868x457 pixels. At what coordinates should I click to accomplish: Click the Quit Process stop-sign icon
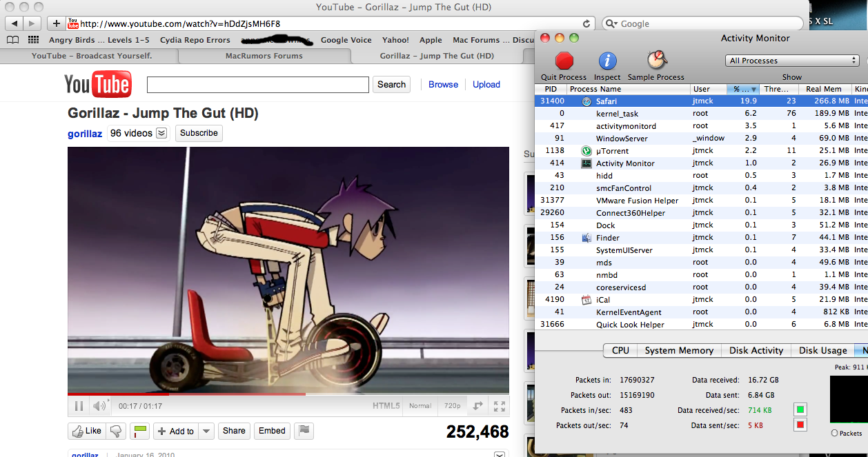pos(564,61)
